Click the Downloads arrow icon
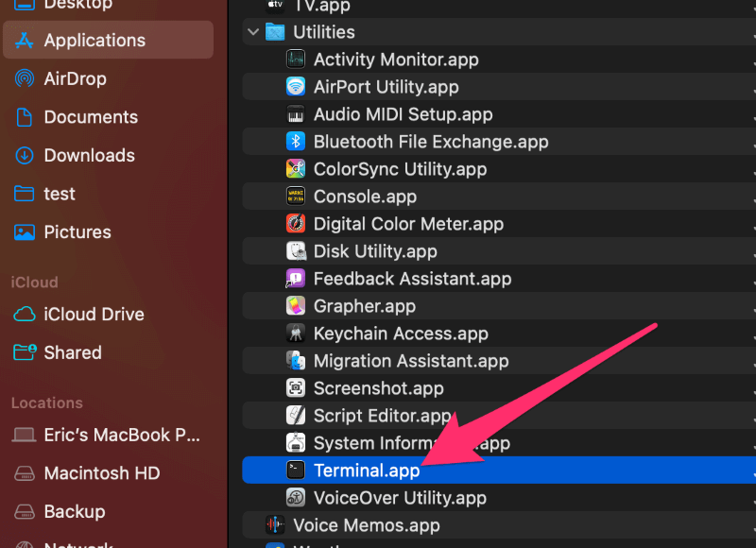756x548 pixels. (x=25, y=155)
